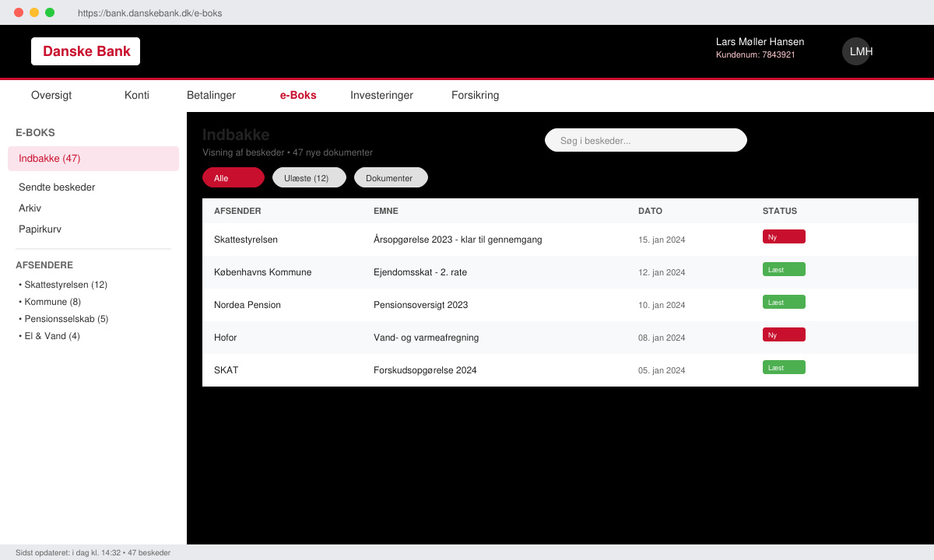Viewport: 934px width, 560px height.
Task: Filter by sender El & Vand (4)
Action: click(49, 336)
